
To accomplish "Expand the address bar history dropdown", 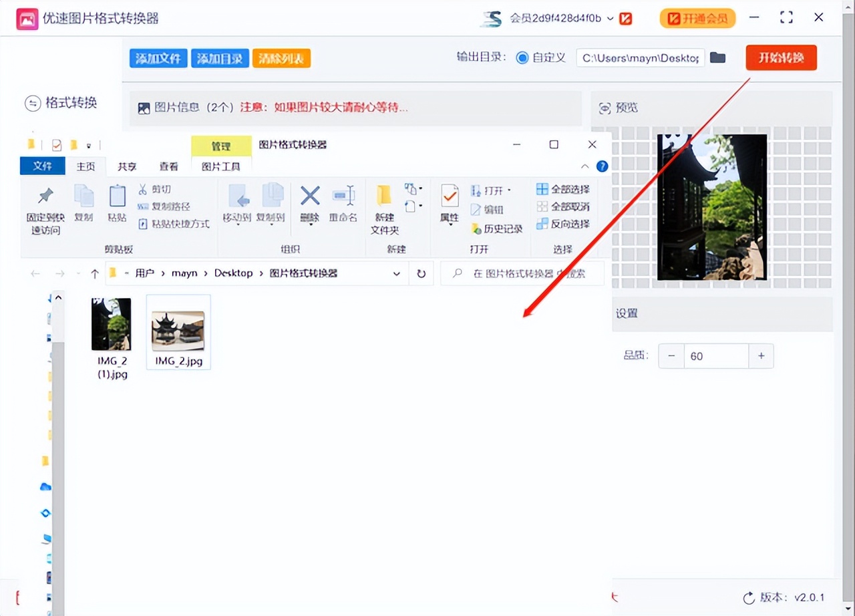I will tap(396, 274).
